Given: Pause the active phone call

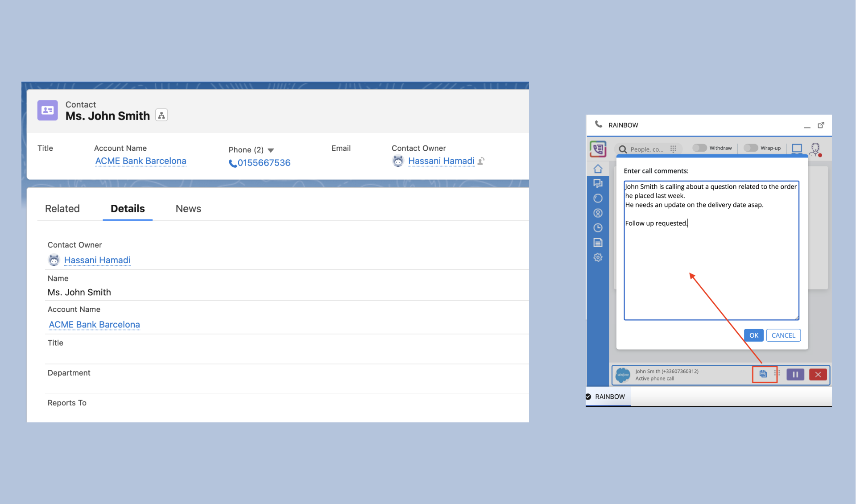Looking at the screenshot, I should pyautogui.click(x=795, y=375).
